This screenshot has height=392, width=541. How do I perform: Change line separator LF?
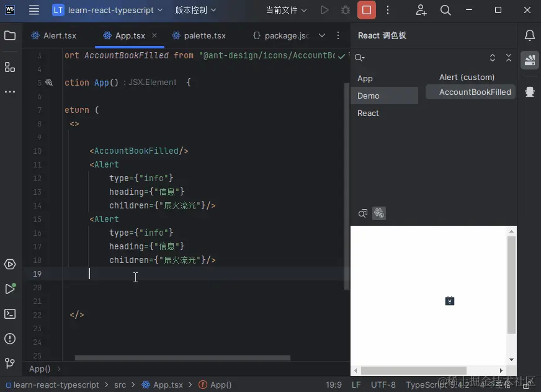[x=356, y=385]
